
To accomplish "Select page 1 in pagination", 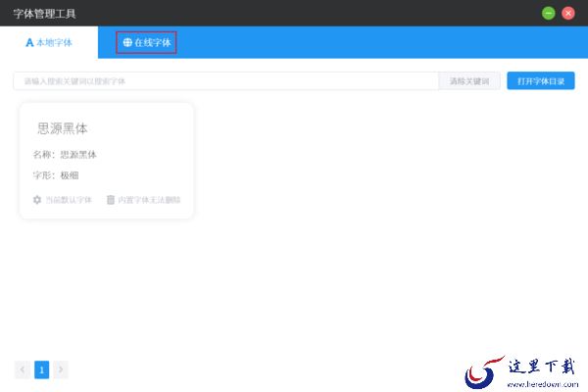I will coord(41,369).
